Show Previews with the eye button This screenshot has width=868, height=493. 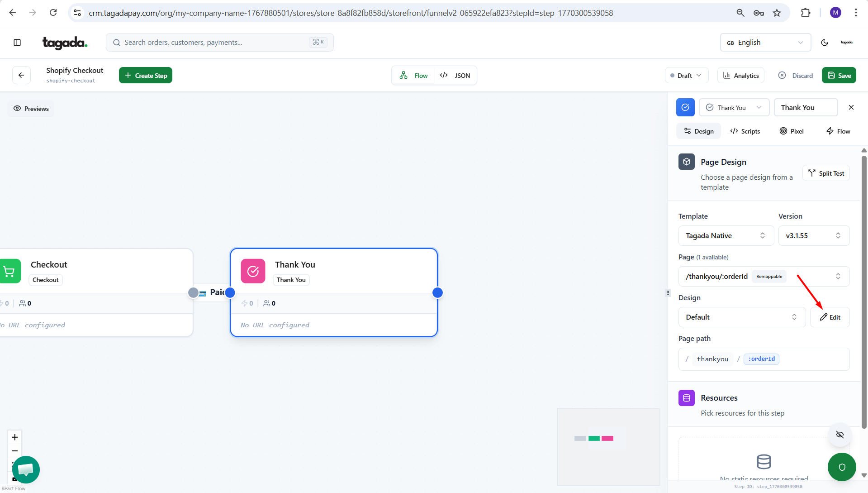tap(31, 109)
